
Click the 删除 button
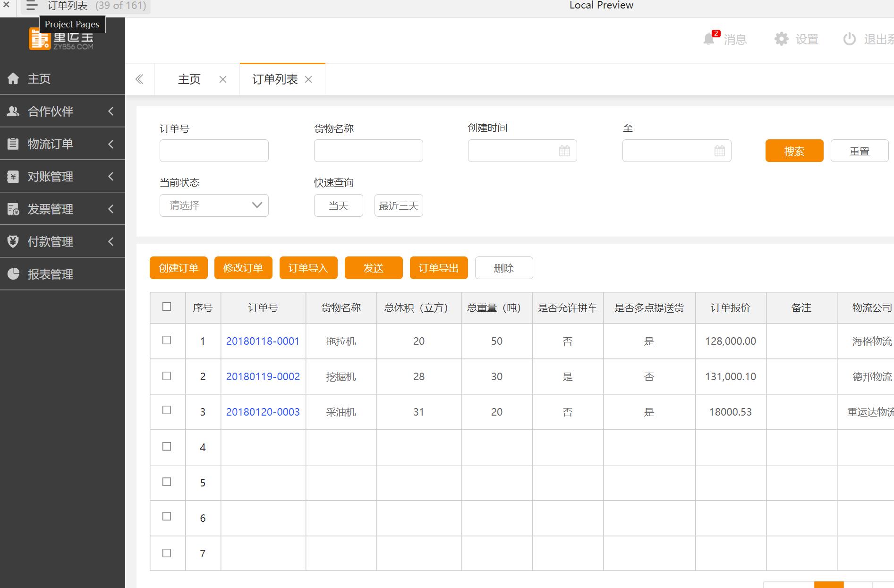pyautogui.click(x=504, y=268)
